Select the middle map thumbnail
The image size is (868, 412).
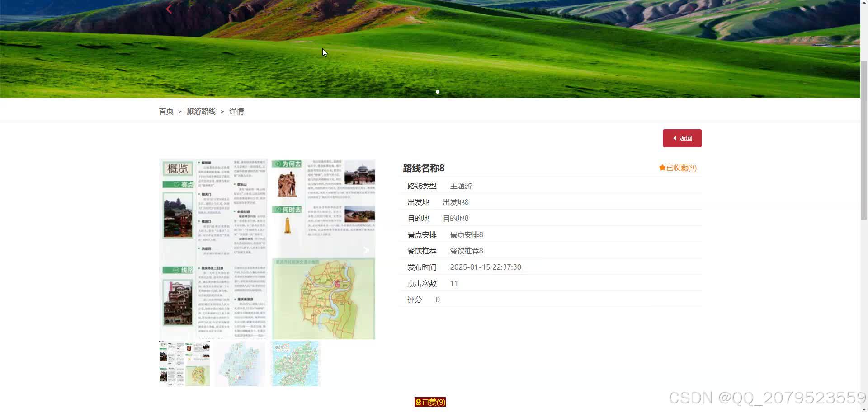(x=240, y=363)
